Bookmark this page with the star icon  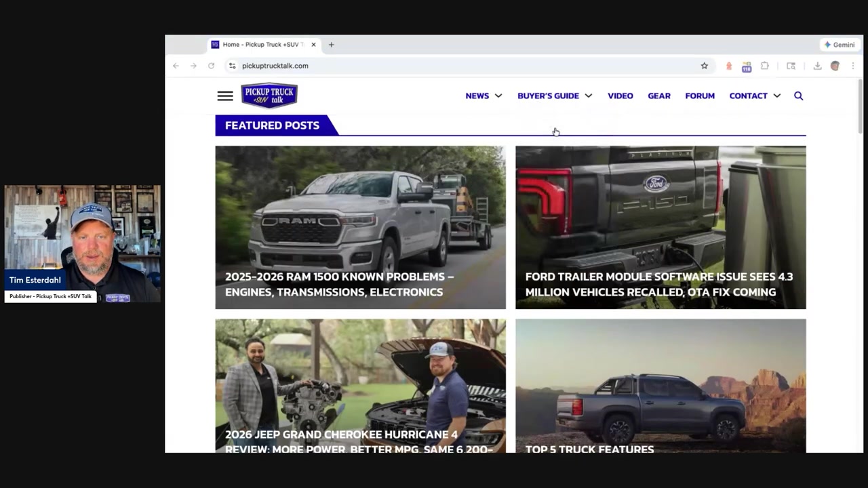pos(705,66)
